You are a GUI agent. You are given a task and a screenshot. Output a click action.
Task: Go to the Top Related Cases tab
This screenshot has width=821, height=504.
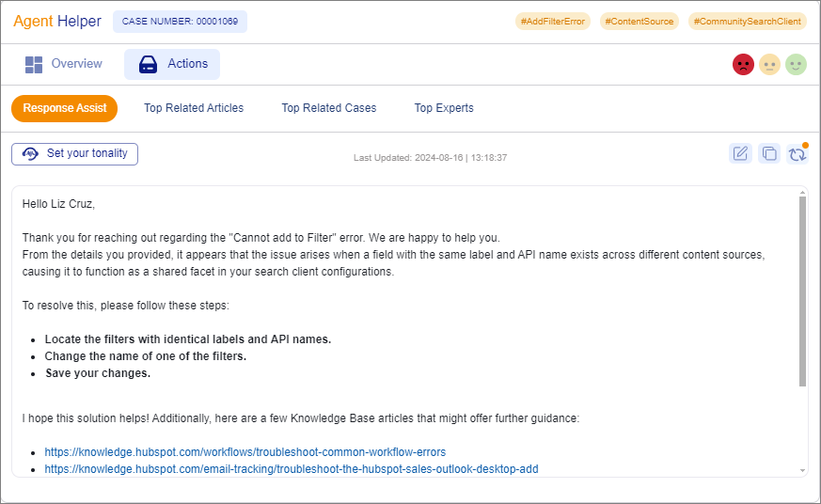point(329,108)
